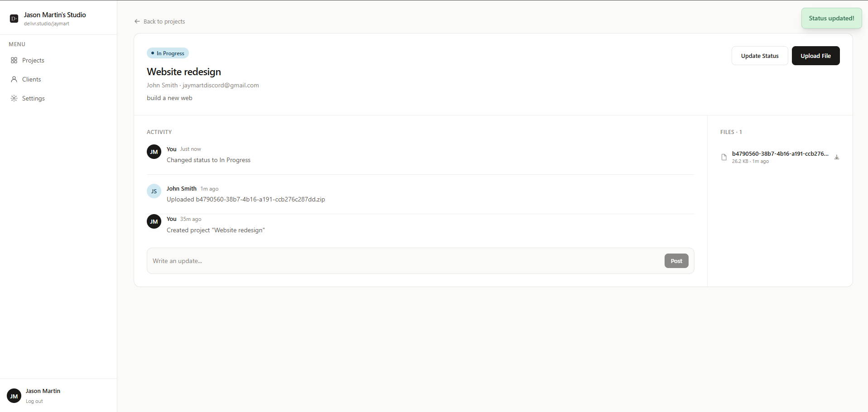Viewport: 868px width, 412px height.
Task: Download the uploaded zip file via download icon
Action: point(836,157)
